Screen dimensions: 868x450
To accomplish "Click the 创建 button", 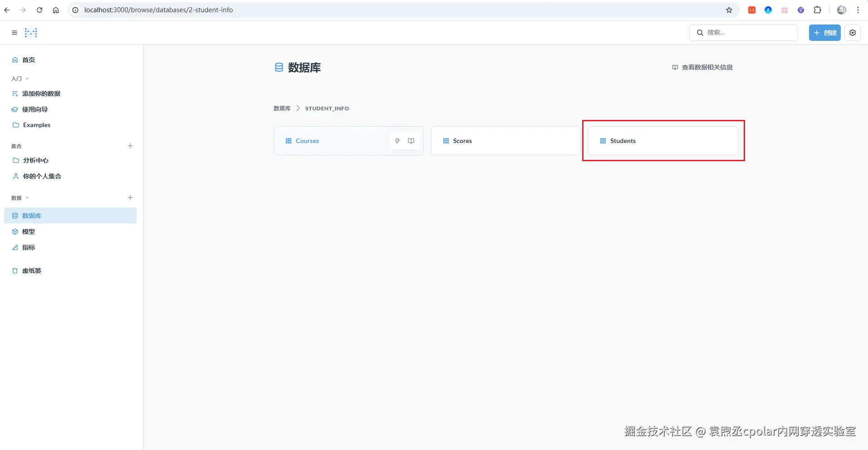I will pyautogui.click(x=824, y=33).
